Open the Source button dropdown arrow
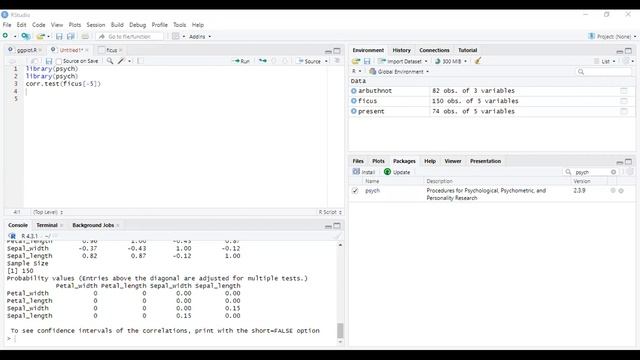The width and height of the screenshot is (640, 360). tap(327, 61)
